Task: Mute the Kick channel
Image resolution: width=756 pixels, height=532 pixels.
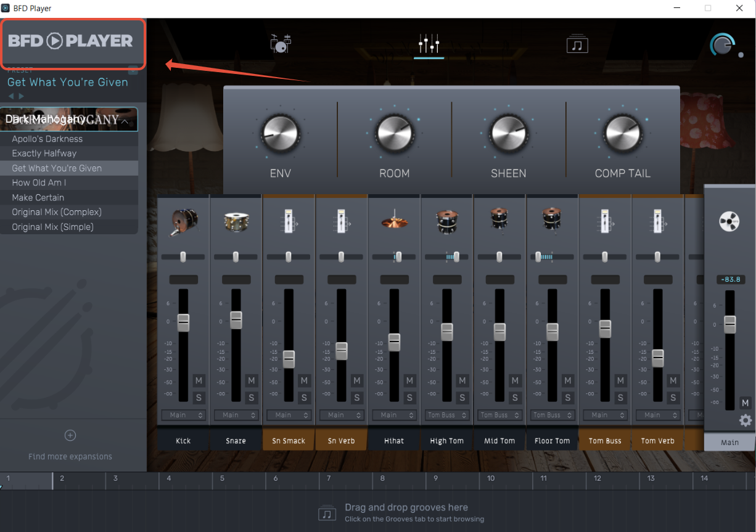Action: [199, 381]
